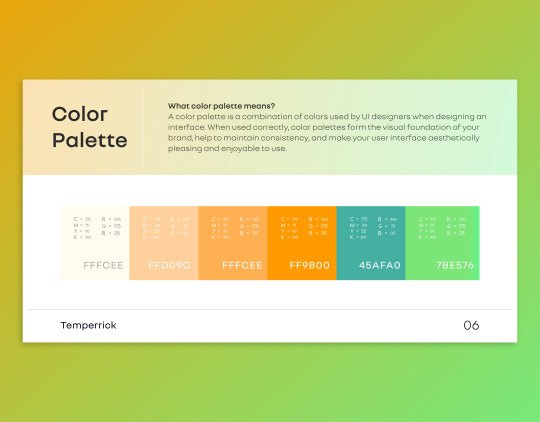
Task: Select the "What color palette means?" heading
Action: [221, 106]
